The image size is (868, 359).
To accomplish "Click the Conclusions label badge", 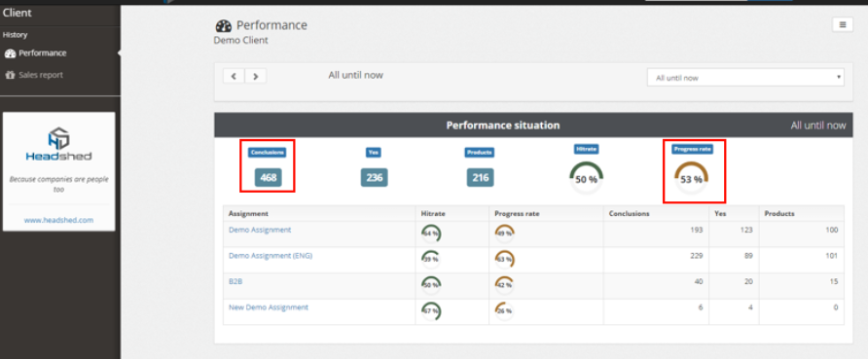I will coord(268,152).
